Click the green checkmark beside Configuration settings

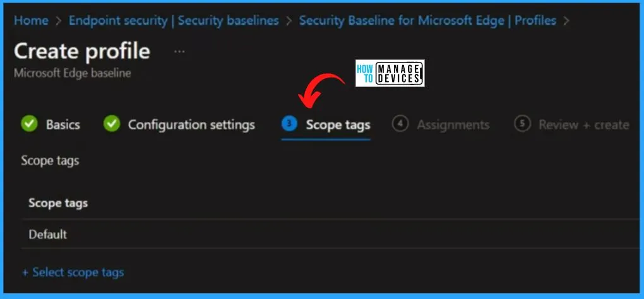pyautogui.click(x=112, y=124)
